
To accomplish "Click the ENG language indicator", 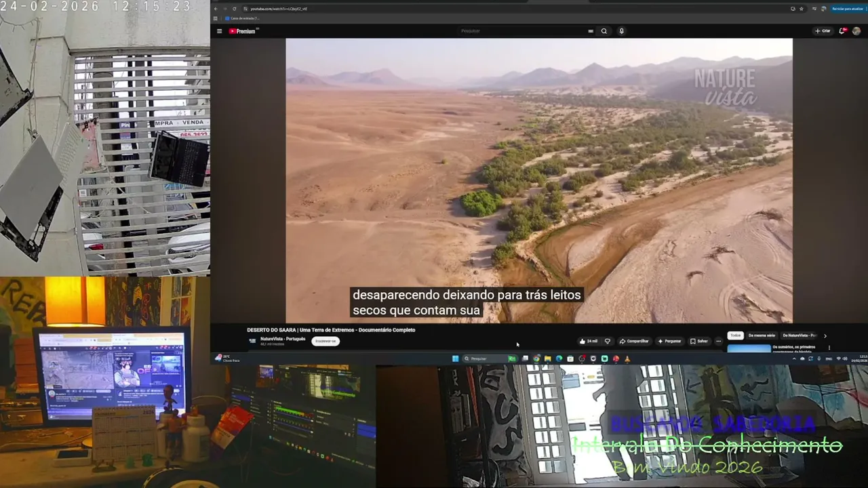I will 829,359.
